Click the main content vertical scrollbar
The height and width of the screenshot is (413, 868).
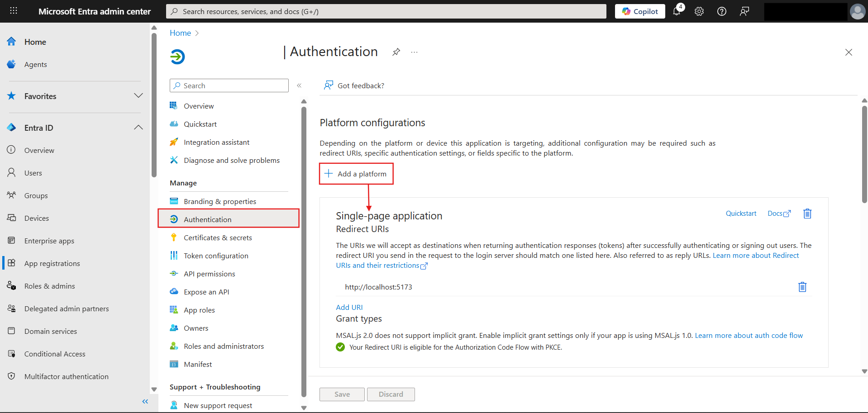click(x=864, y=154)
